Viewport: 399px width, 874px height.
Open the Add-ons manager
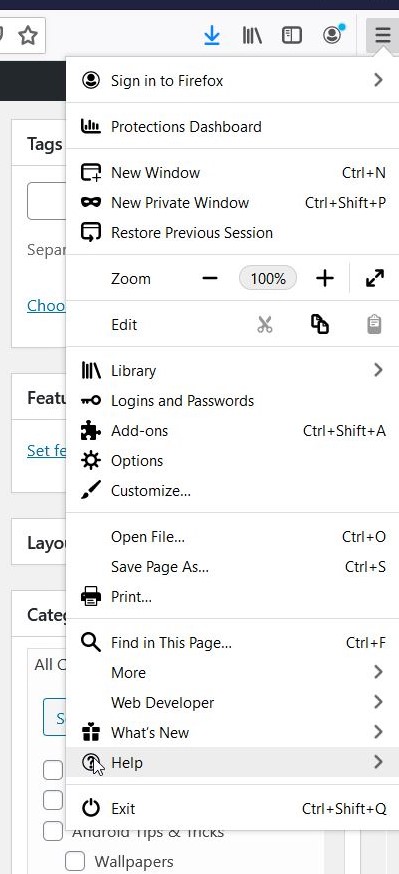tap(232, 431)
